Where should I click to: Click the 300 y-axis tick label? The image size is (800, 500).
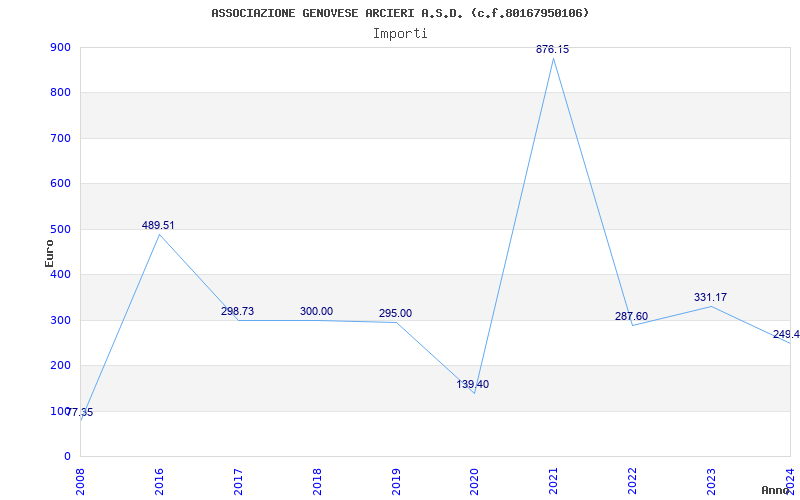60,320
